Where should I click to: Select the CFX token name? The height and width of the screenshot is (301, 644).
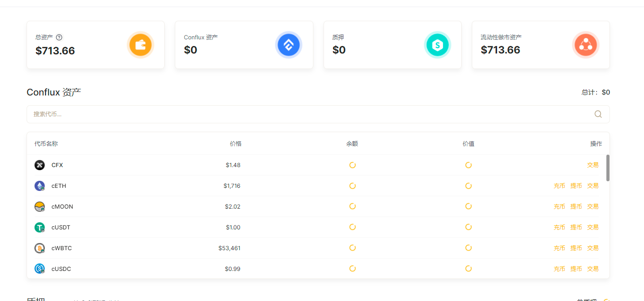(x=57, y=165)
